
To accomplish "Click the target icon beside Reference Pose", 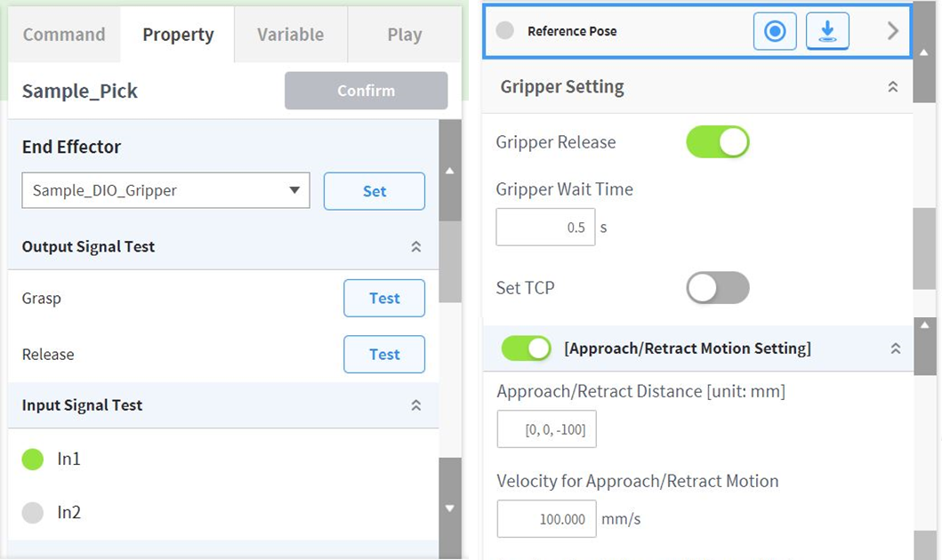I will point(775,31).
